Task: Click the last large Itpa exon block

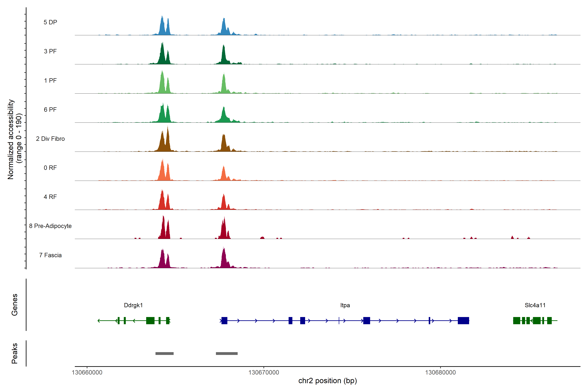Action: [x=463, y=320]
